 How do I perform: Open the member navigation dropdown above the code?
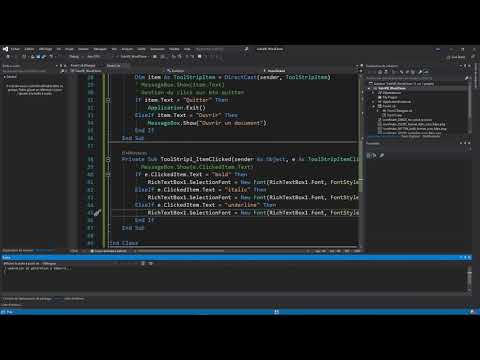pyautogui.click(x=310, y=71)
